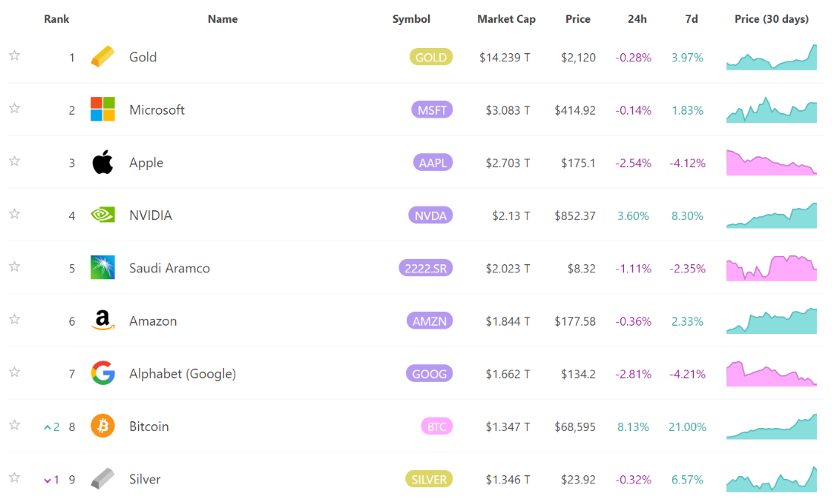Open the Gold asset link
This screenshot has height=504, width=832.
point(143,57)
